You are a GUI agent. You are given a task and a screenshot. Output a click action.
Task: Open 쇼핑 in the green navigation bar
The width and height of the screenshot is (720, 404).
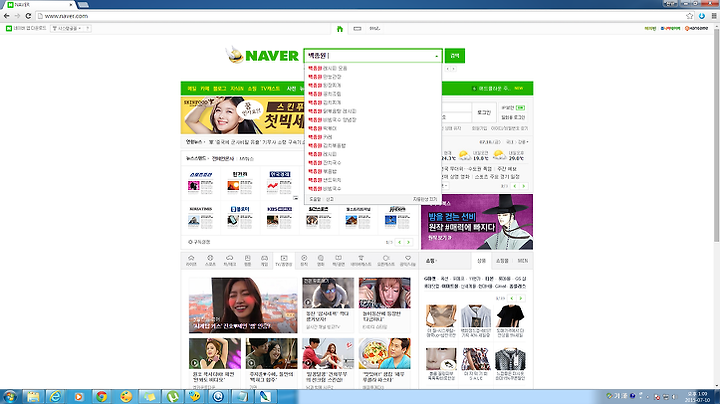[x=252, y=89]
